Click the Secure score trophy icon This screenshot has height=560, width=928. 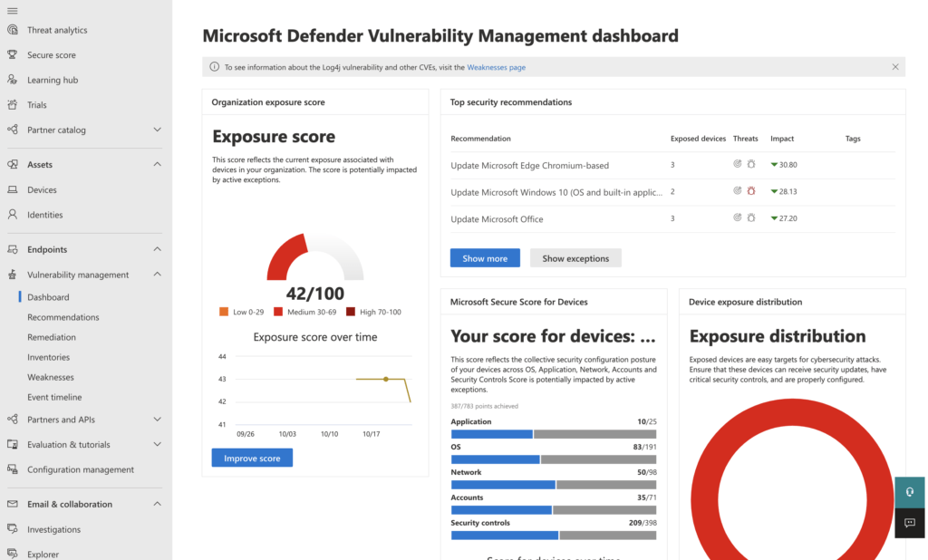(x=11, y=54)
